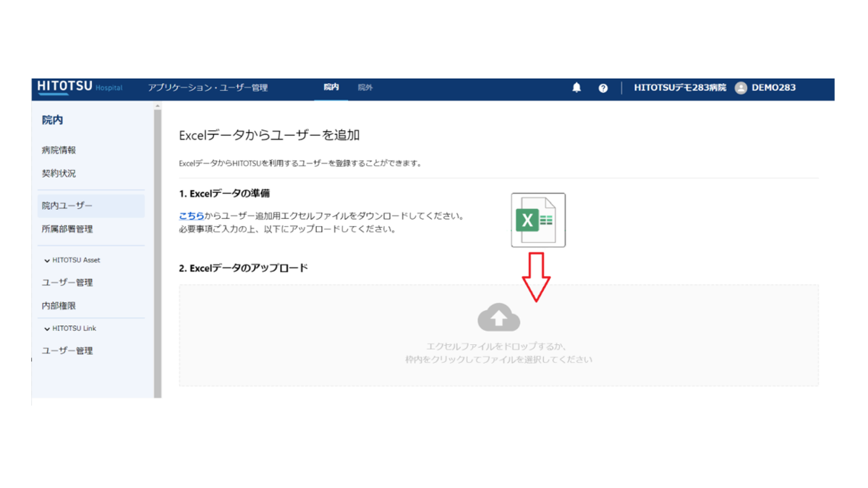The width and height of the screenshot is (868, 488).
Task: Open ユーザー管理 under HITOTSU Link
Action: [x=67, y=351]
